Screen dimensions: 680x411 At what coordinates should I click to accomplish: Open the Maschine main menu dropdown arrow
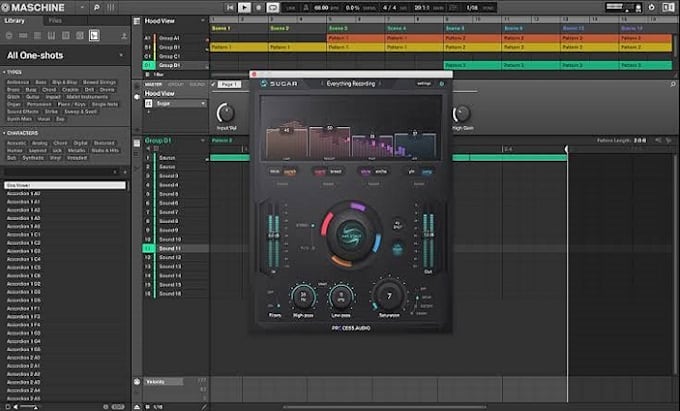click(x=82, y=7)
